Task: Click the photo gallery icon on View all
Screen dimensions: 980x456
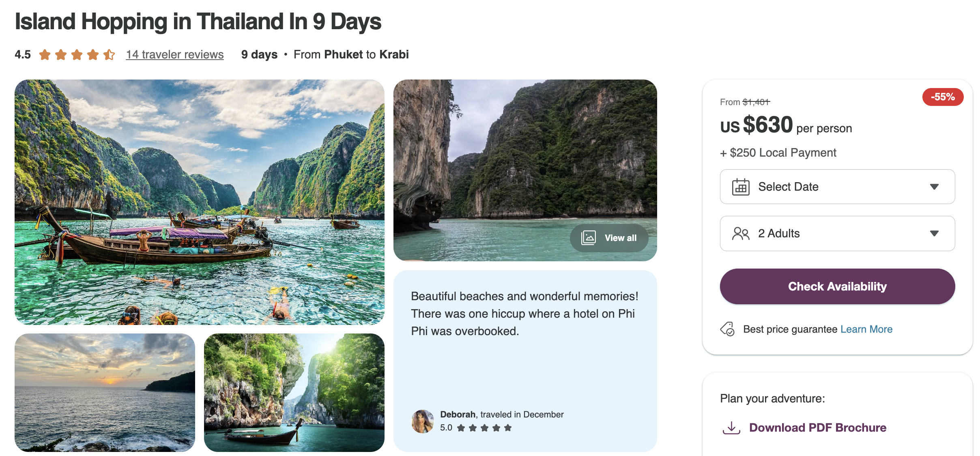Action: point(588,238)
